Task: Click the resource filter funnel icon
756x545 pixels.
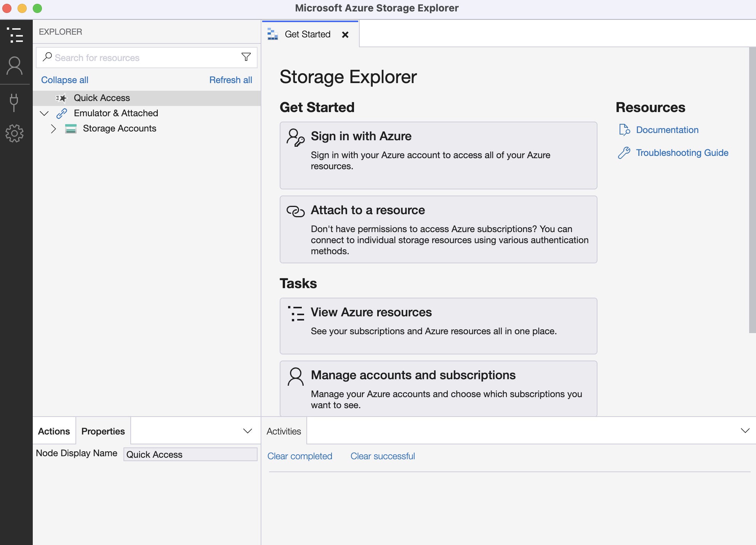Action: [x=246, y=57]
